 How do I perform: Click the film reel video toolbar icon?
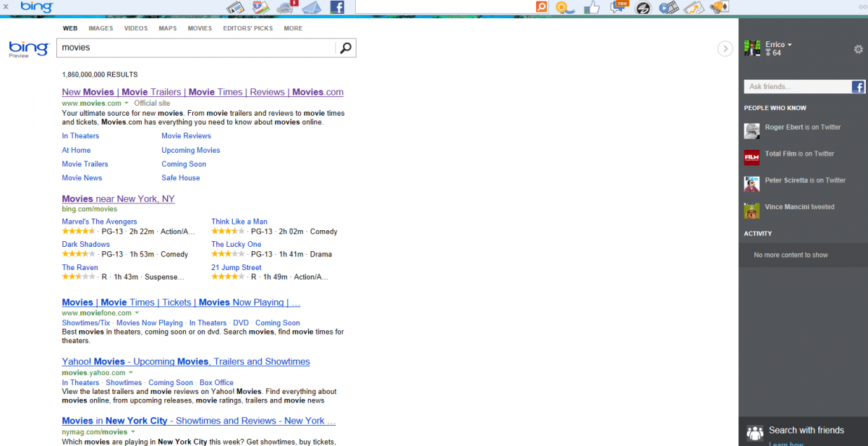(x=669, y=7)
